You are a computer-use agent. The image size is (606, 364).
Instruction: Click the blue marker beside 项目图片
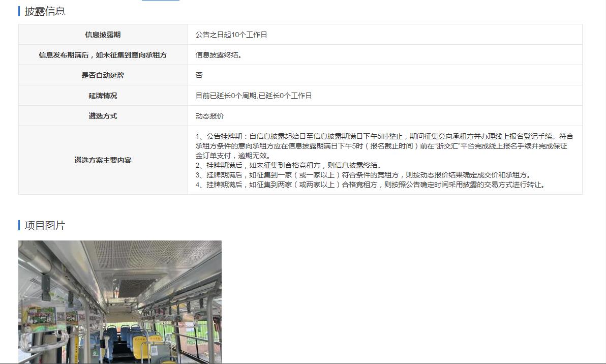tap(19, 225)
